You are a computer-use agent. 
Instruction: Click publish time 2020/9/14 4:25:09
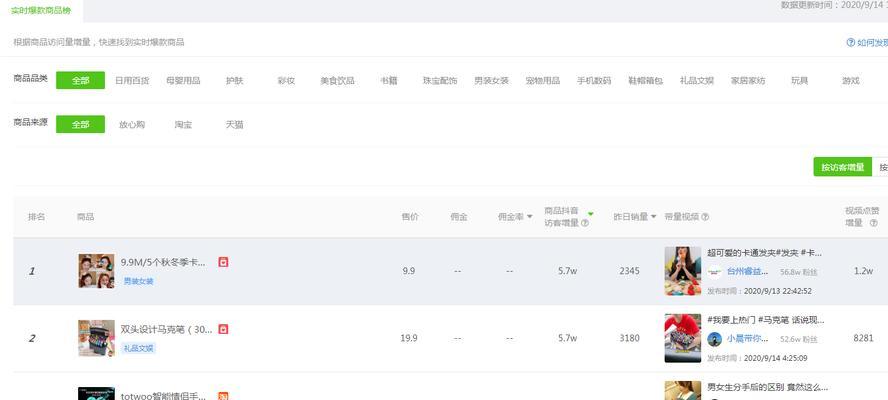point(775,358)
